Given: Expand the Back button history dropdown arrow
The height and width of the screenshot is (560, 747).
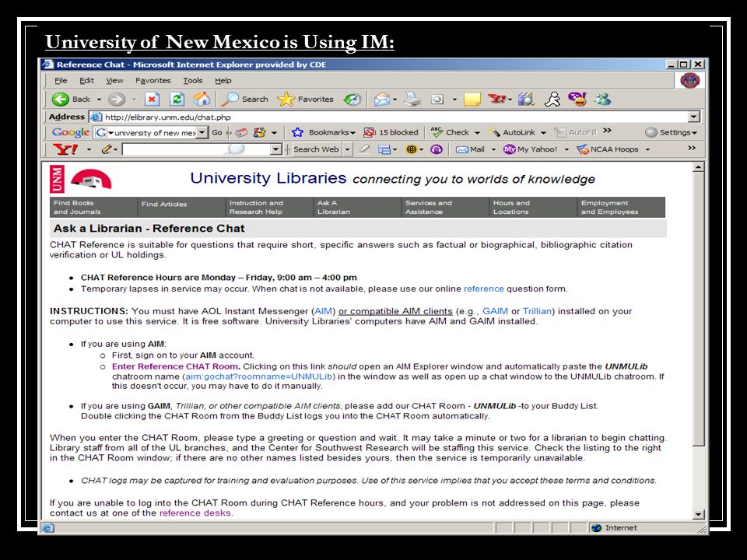Looking at the screenshot, I should coord(99,100).
